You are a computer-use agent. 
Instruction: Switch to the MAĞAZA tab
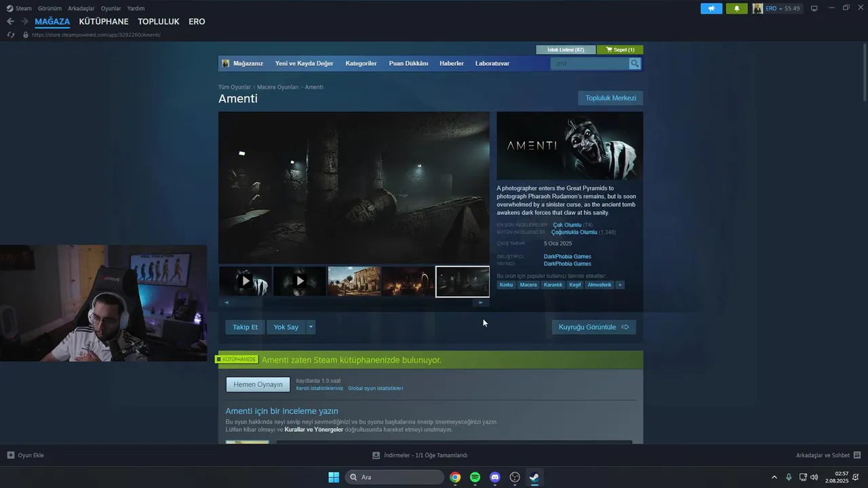[x=52, y=22]
